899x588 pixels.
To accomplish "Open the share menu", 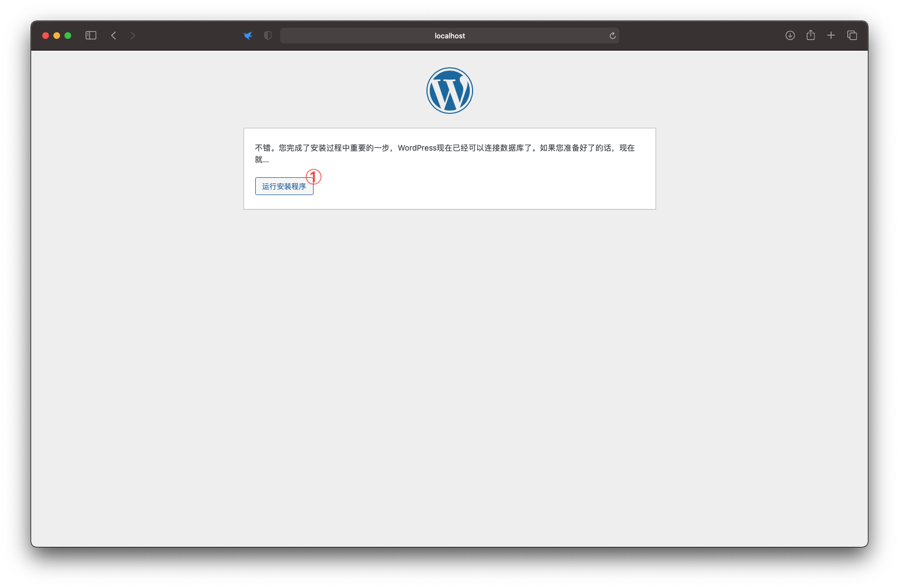I will 811,36.
